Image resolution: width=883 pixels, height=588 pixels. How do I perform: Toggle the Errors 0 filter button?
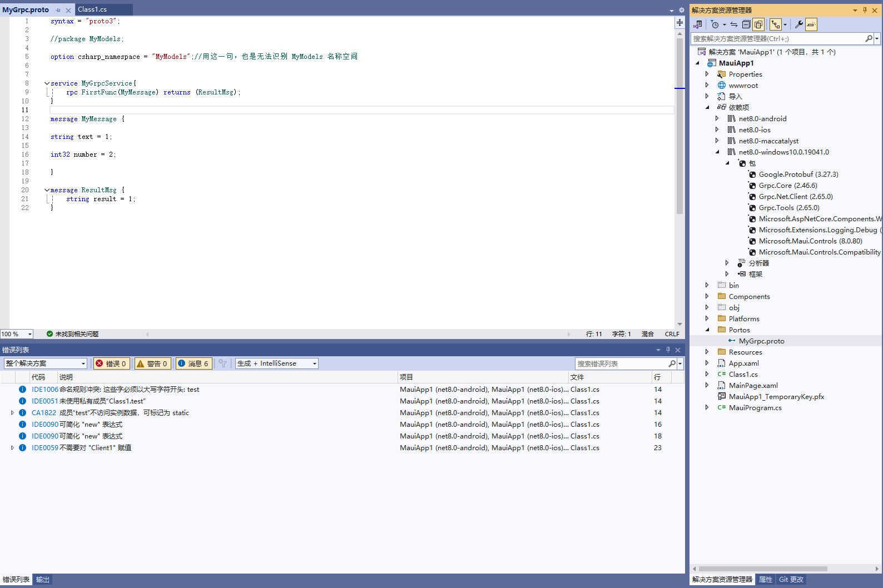(x=112, y=363)
